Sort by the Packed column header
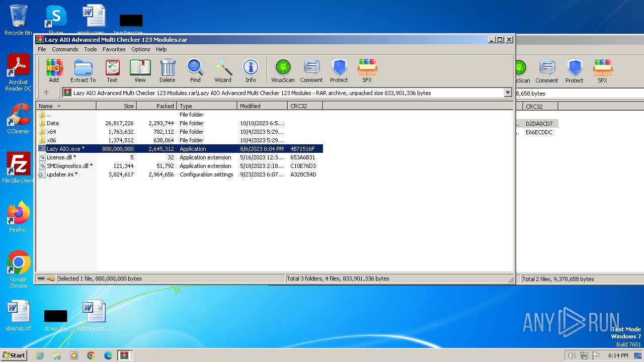 pyautogui.click(x=156, y=106)
